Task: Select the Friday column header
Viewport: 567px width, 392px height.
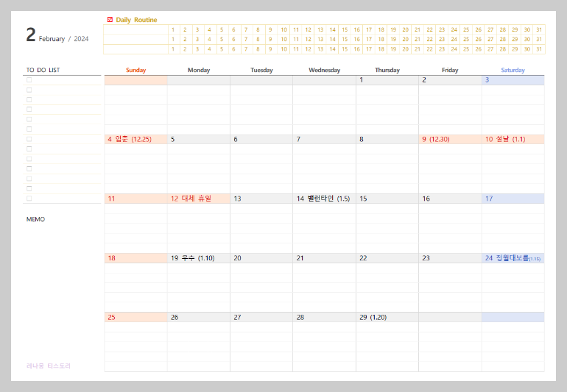Action: (450, 70)
